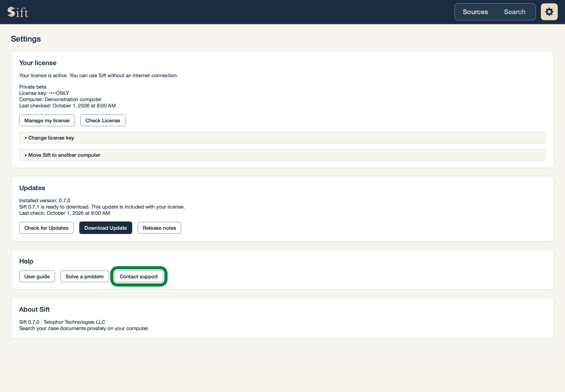Click Manage my license button

tap(47, 120)
